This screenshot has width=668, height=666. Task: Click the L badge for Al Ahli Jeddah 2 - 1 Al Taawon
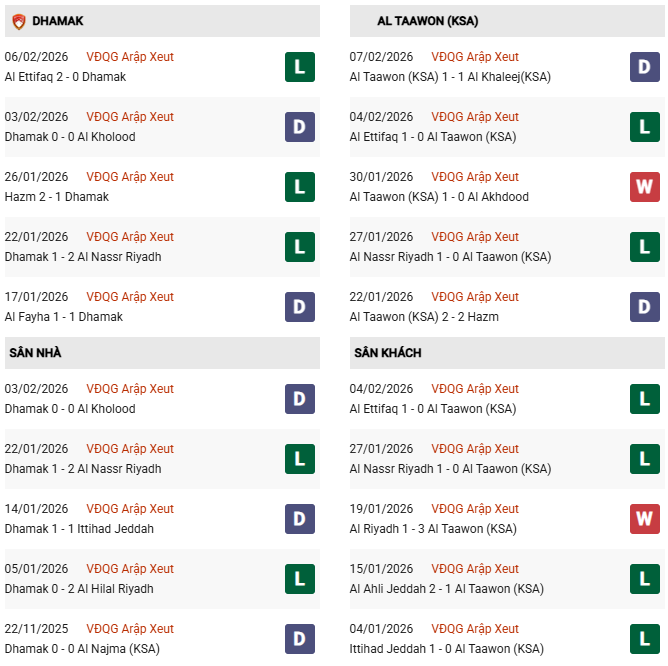point(644,579)
